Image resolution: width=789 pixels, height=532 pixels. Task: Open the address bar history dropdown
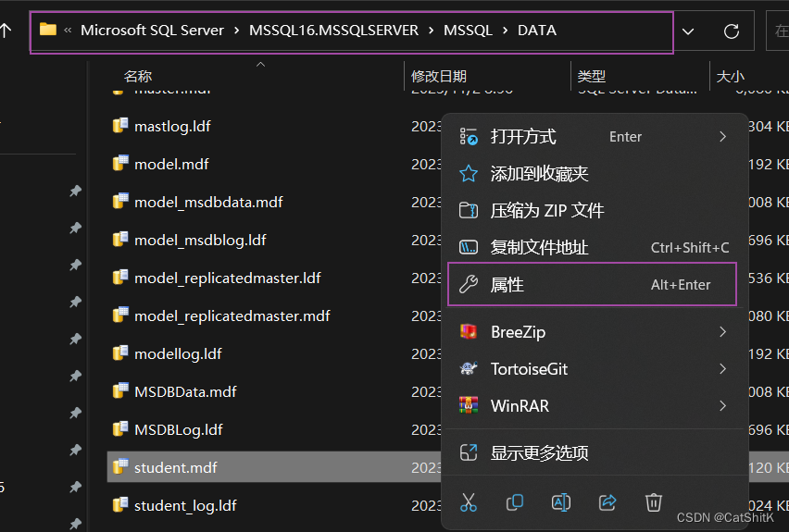point(688,31)
